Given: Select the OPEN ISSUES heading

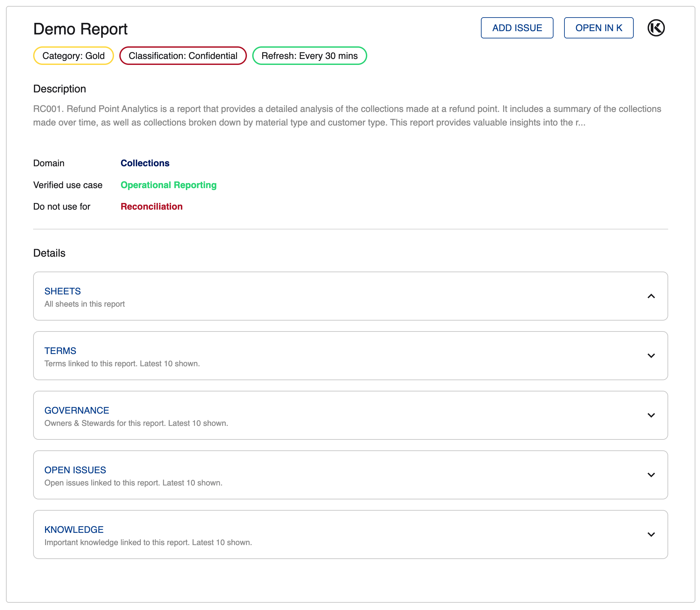Looking at the screenshot, I should coord(75,470).
